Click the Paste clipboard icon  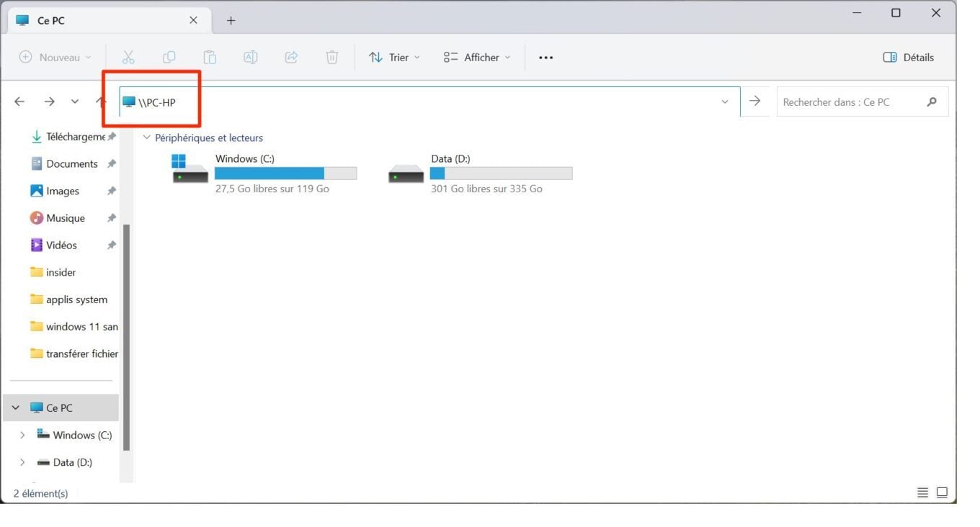tap(210, 57)
